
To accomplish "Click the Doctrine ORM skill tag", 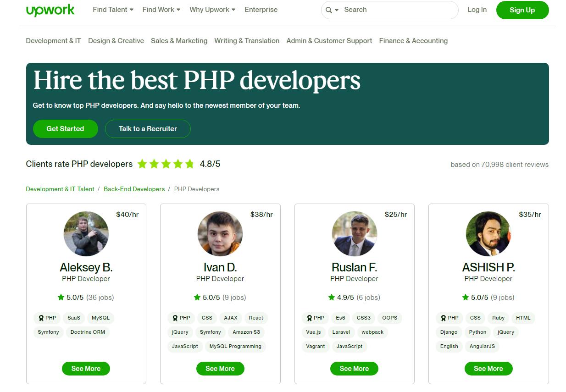I will tap(88, 332).
